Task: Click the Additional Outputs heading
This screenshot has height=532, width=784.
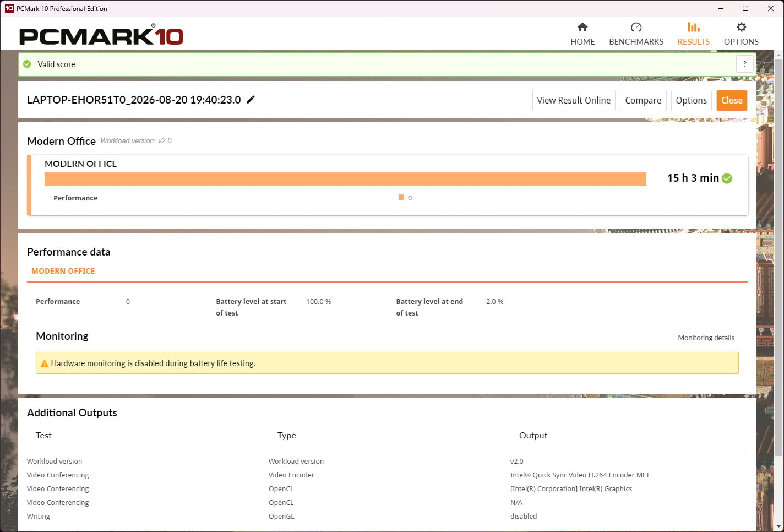Action: pos(72,412)
